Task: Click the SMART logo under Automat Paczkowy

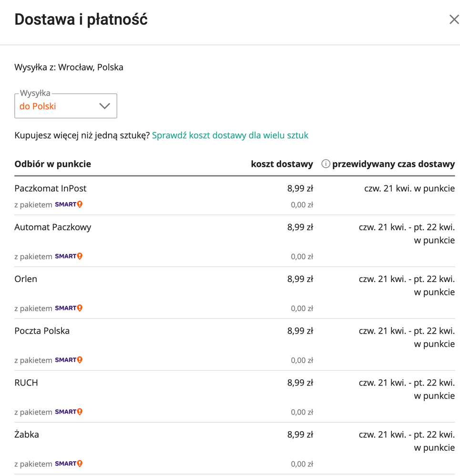Action: [69, 256]
